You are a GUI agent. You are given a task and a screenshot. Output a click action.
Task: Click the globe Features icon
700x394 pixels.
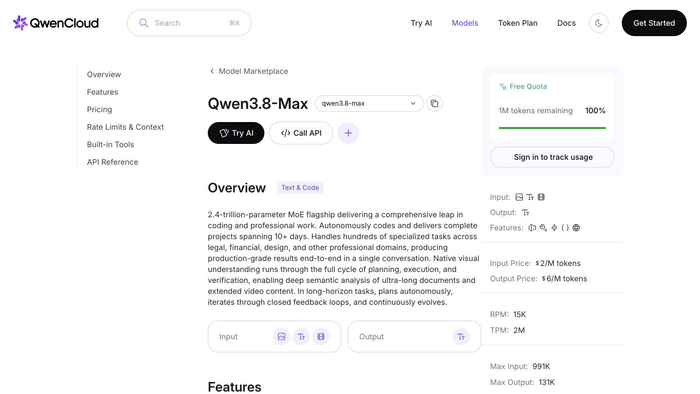(576, 228)
